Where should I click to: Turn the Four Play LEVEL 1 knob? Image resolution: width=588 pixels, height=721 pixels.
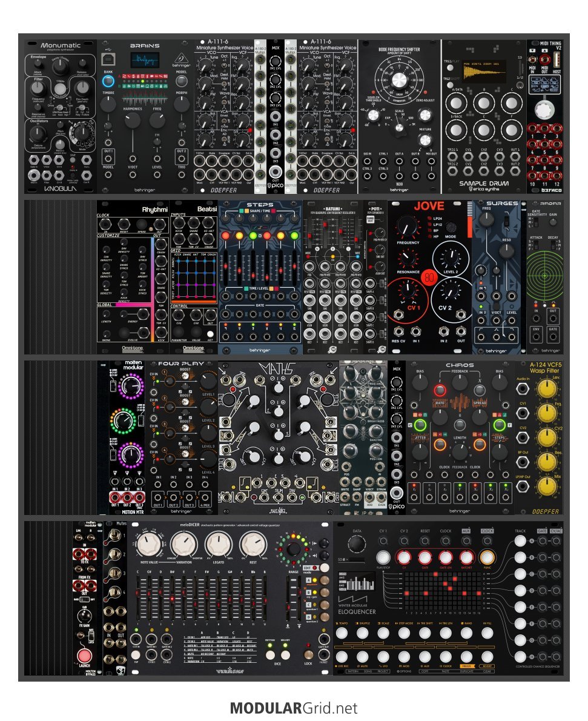(x=208, y=380)
